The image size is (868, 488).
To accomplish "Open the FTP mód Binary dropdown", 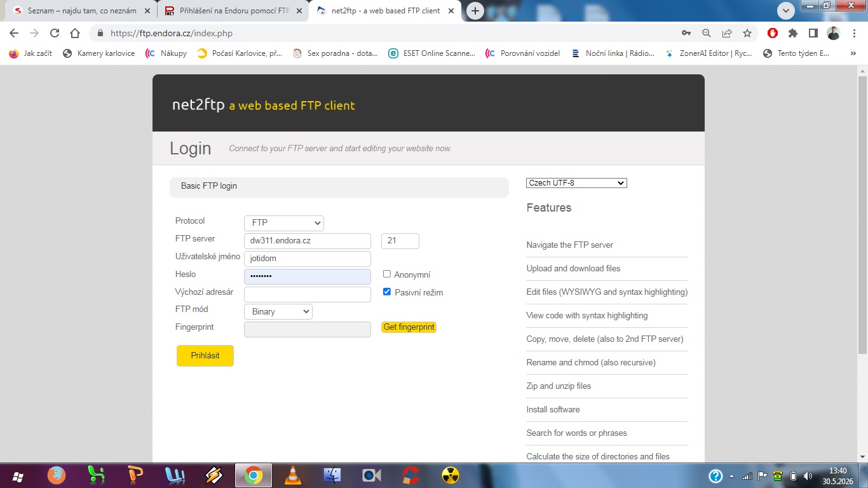I will (x=278, y=311).
